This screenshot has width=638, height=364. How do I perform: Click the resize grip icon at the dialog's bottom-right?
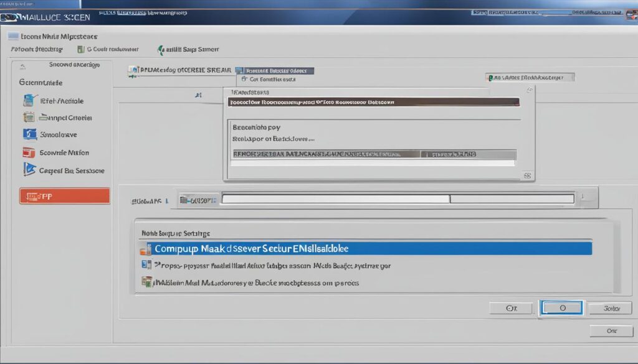(528, 175)
